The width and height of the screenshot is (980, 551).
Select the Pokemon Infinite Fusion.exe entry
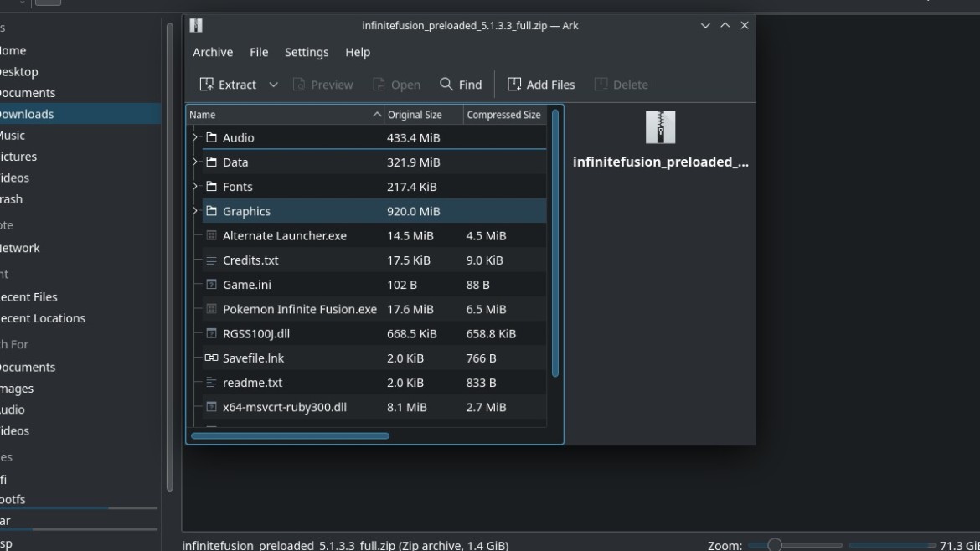pos(299,310)
